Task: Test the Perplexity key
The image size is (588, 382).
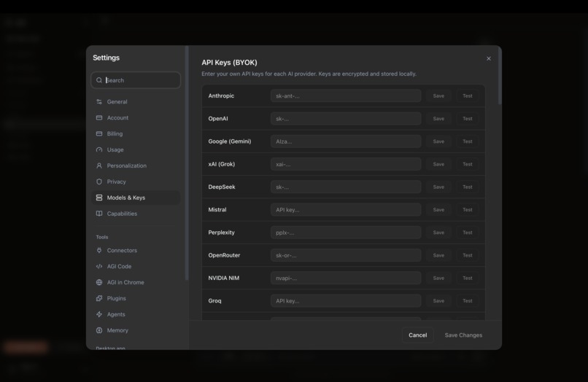Action: pos(467,233)
